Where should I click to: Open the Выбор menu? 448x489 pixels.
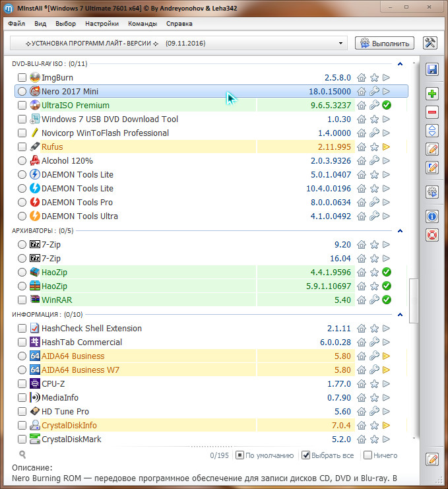point(65,23)
